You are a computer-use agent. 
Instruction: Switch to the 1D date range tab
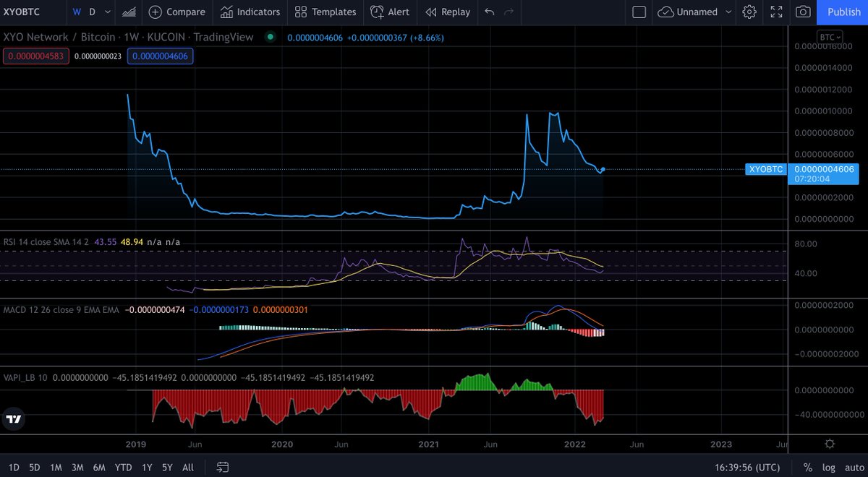[12, 467]
